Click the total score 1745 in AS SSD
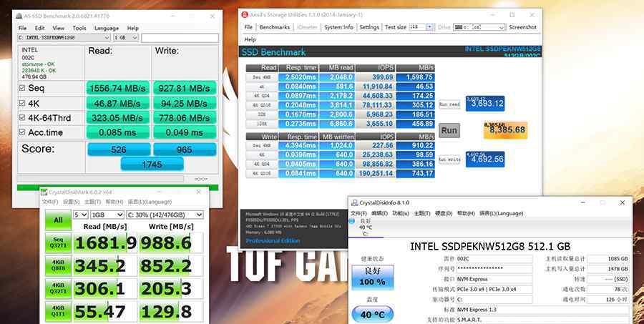Image resolution: width=644 pixels, height=324 pixels. click(152, 165)
